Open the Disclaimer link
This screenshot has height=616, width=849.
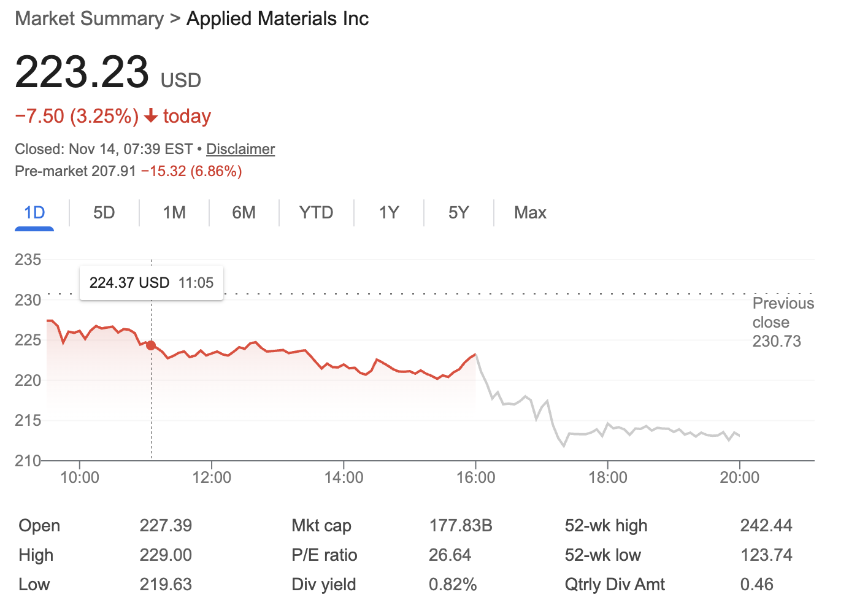240,148
